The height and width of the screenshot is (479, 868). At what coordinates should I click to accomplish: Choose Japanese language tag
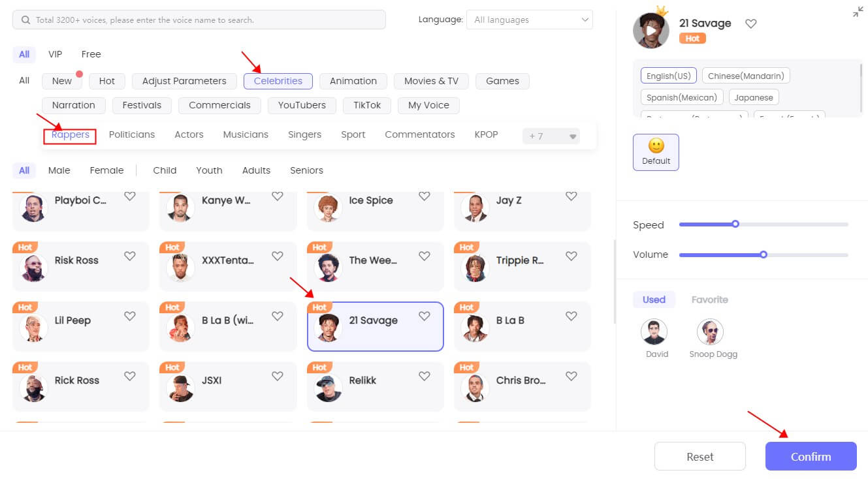pyautogui.click(x=754, y=97)
